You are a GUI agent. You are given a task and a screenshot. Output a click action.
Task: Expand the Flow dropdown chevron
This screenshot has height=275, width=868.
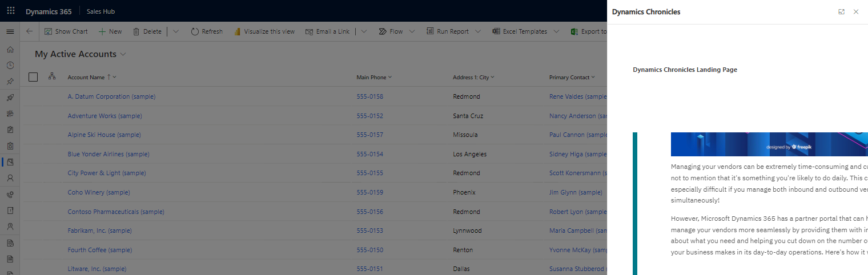pos(412,31)
